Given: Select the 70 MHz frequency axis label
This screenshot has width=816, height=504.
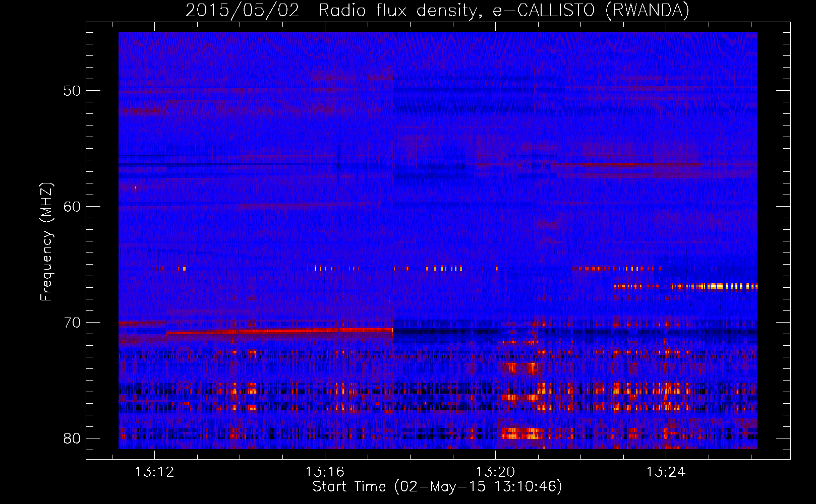Looking at the screenshot, I should pos(72,323).
